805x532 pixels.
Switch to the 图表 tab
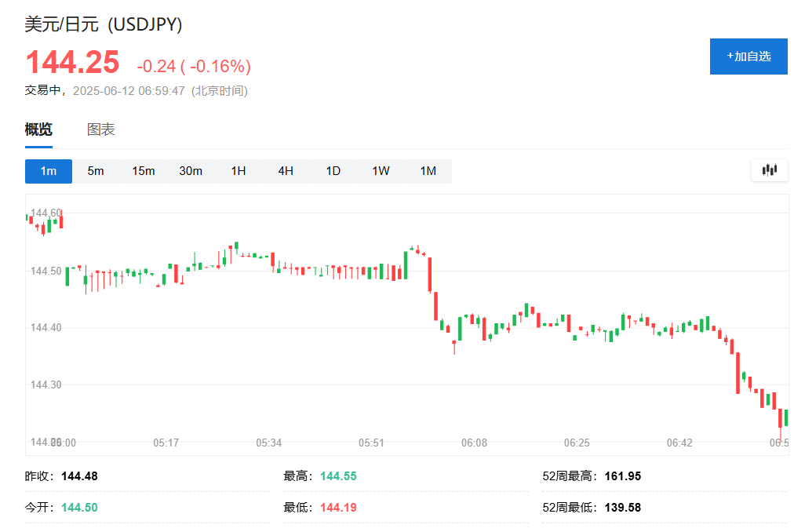(100, 129)
